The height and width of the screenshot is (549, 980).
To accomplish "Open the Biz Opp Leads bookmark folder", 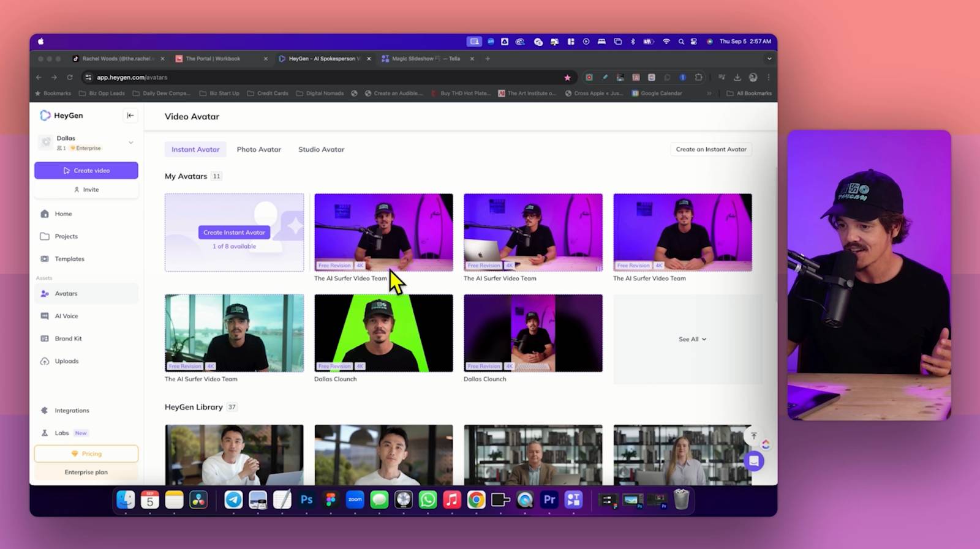I will click(x=102, y=94).
